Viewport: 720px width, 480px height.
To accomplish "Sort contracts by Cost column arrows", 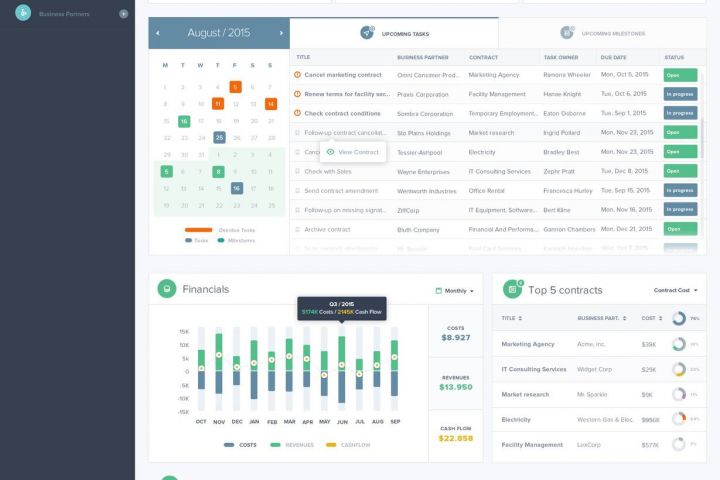I will [660, 318].
